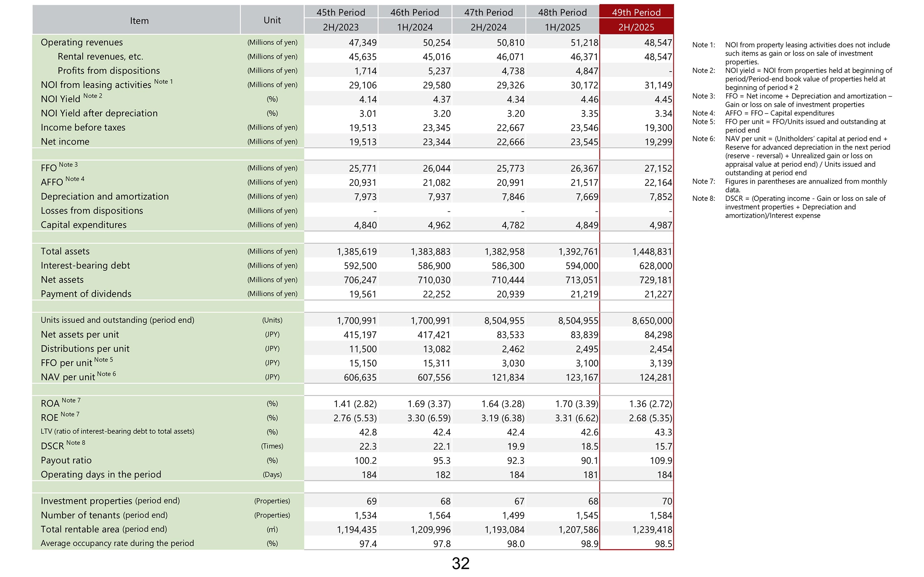This screenshot has height=577, width=924.
Task: Click the Item column header
Action: tap(139, 21)
